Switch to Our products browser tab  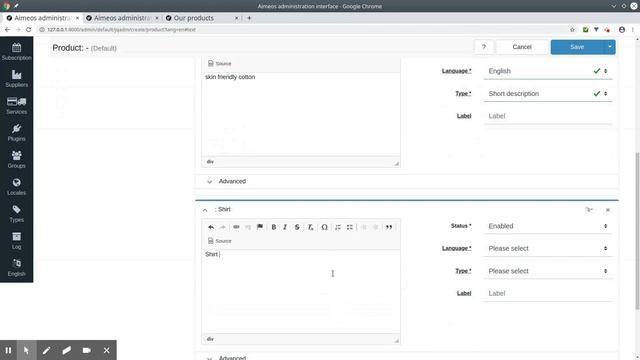[202, 18]
